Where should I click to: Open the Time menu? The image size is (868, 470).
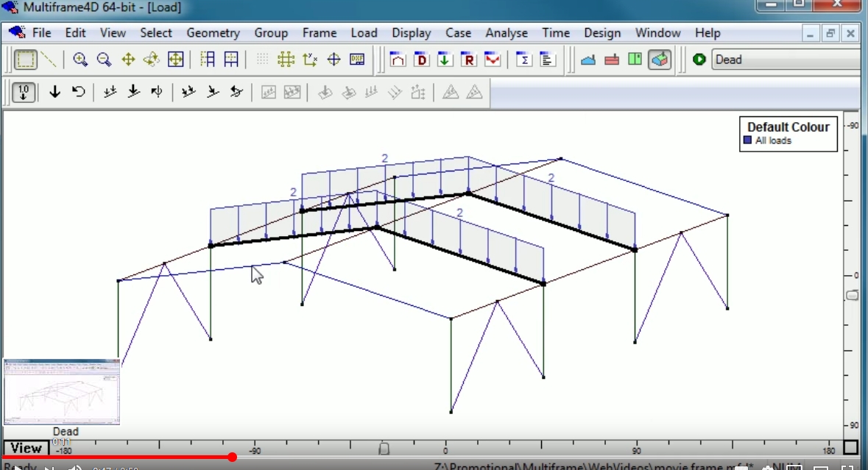click(556, 33)
